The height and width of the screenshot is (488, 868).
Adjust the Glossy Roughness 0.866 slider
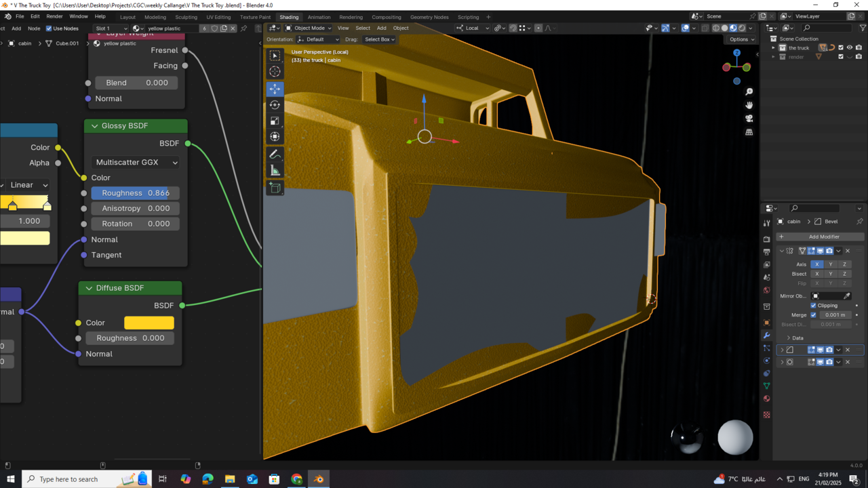tap(136, 193)
